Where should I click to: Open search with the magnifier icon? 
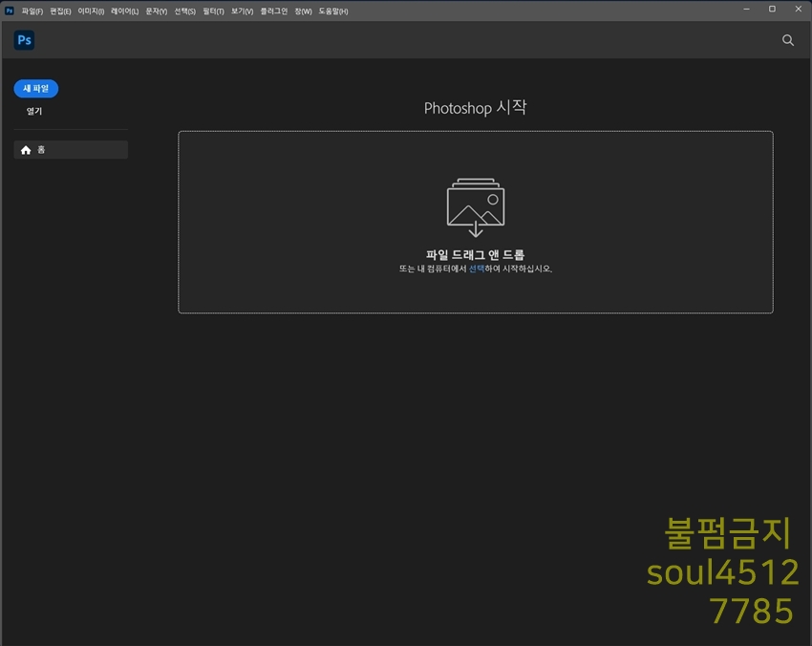click(787, 40)
